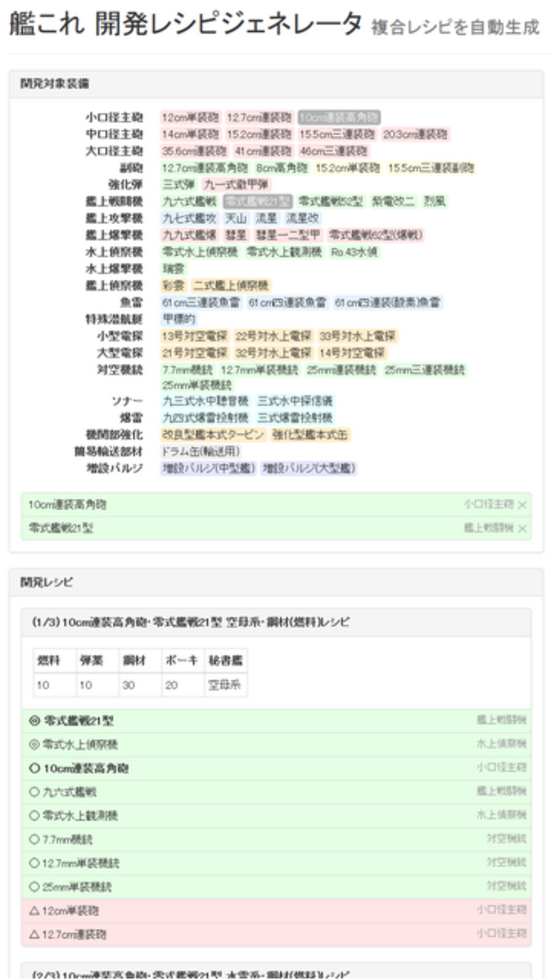This screenshot has height=980, width=551.
Task: Choose the 13号対空電探 tag
Action: coord(195,336)
